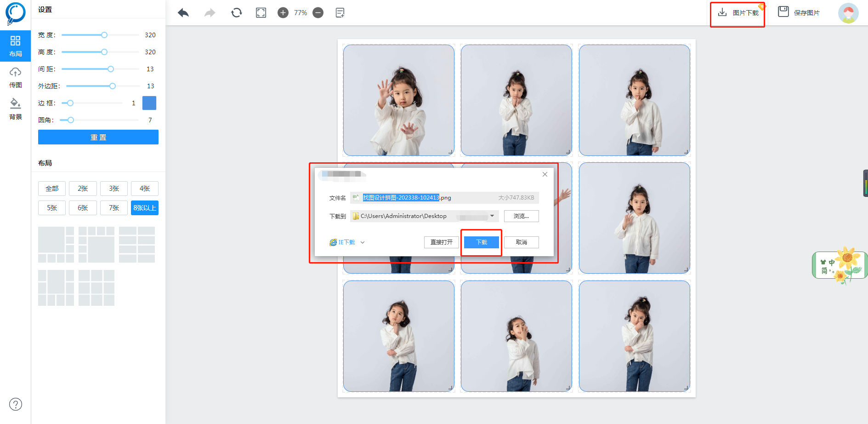Choose the third layout template in first row

[137, 245]
